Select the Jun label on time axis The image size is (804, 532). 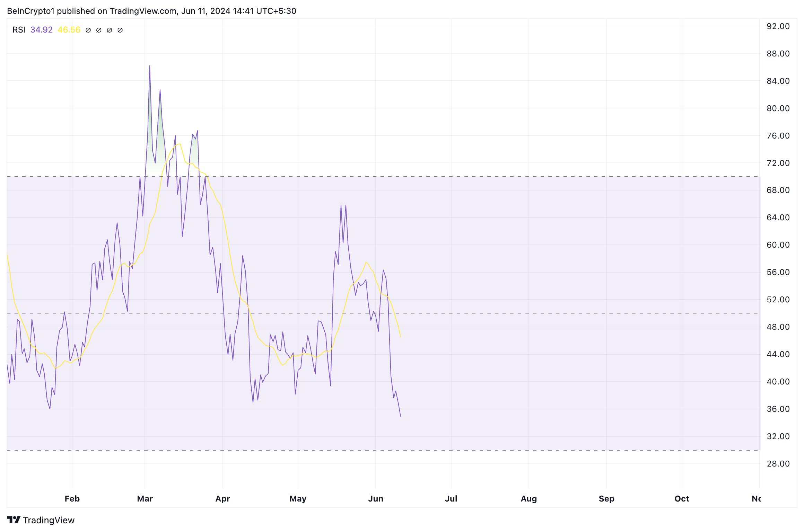376,499
